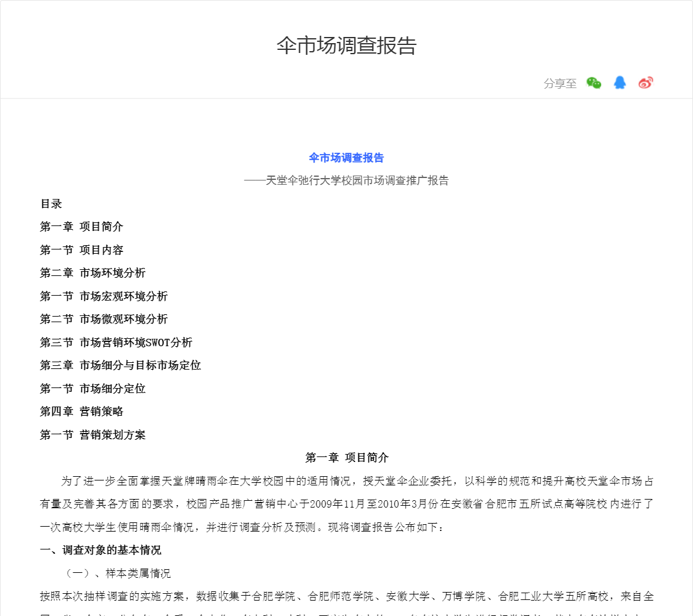Select the line 第一节 市场细分定位
The width and height of the screenshot is (693, 616).
pyautogui.click(x=93, y=389)
